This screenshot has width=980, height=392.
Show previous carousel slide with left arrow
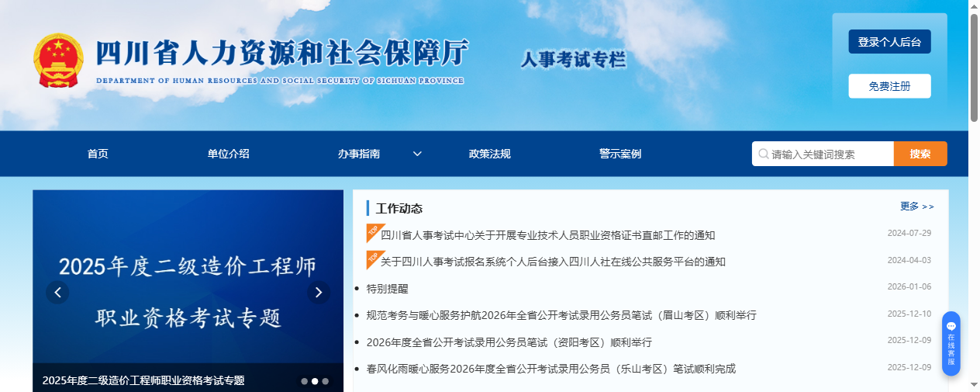[x=57, y=292]
